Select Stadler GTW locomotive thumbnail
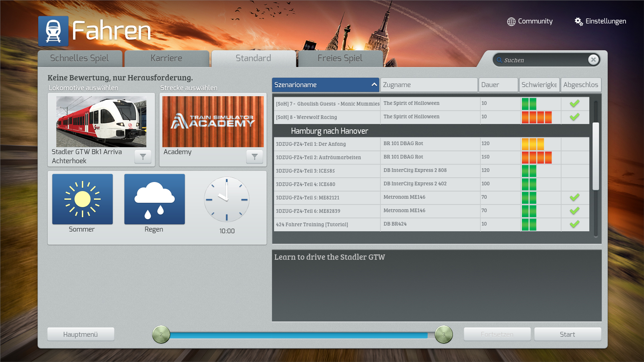The image size is (644, 362). (x=101, y=122)
